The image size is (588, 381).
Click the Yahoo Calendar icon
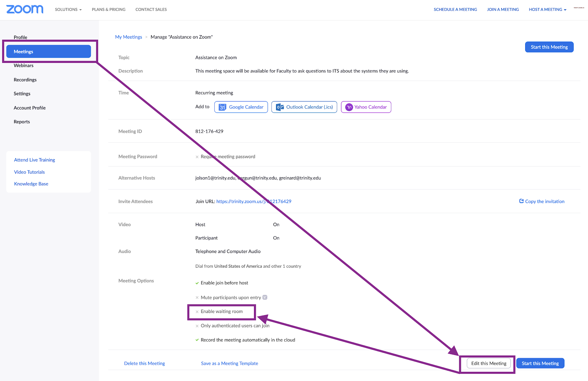pyautogui.click(x=349, y=107)
